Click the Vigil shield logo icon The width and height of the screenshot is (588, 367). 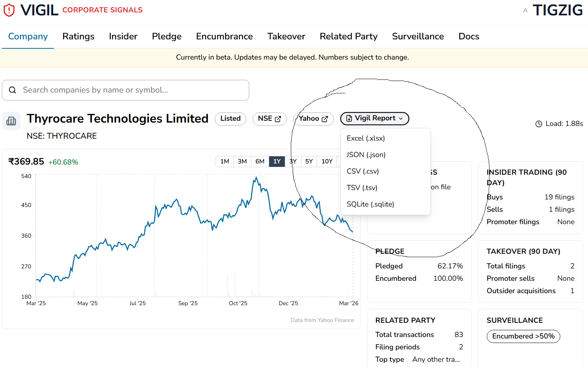click(x=9, y=10)
